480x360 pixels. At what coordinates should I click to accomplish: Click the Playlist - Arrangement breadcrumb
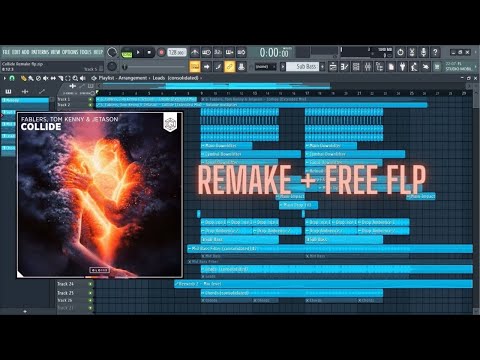123,78
